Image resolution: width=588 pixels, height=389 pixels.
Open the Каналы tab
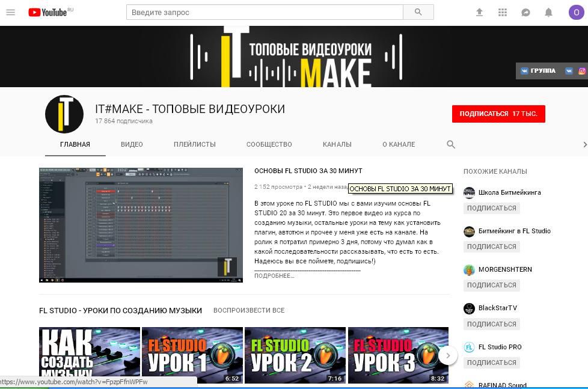tap(337, 144)
